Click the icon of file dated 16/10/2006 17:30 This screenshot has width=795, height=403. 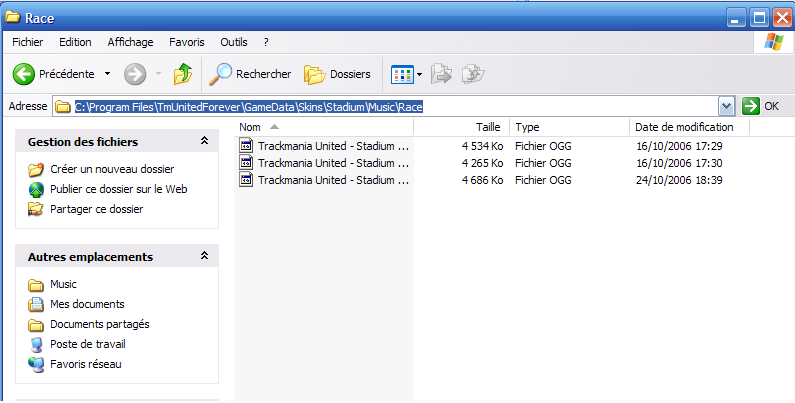[x=246, y=163]
